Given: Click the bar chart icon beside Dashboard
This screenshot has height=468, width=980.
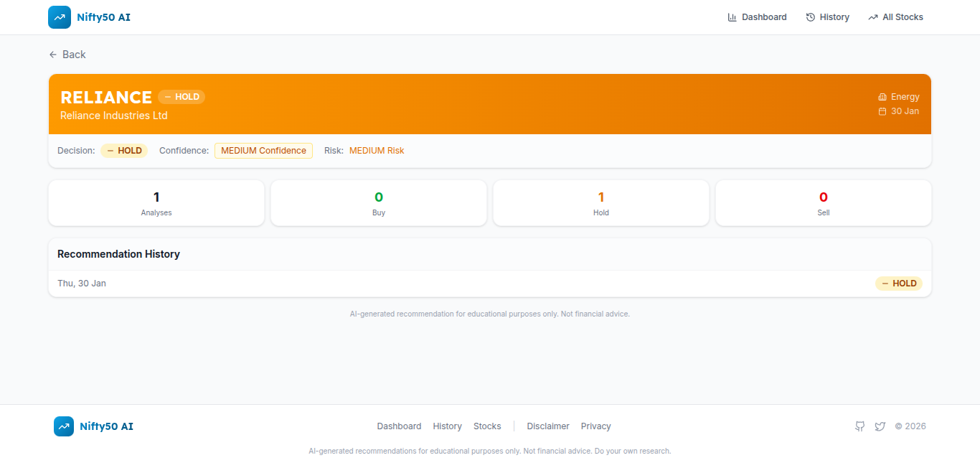Looking at the screenshot, I should pyautogui.click(x=732, y=17).
